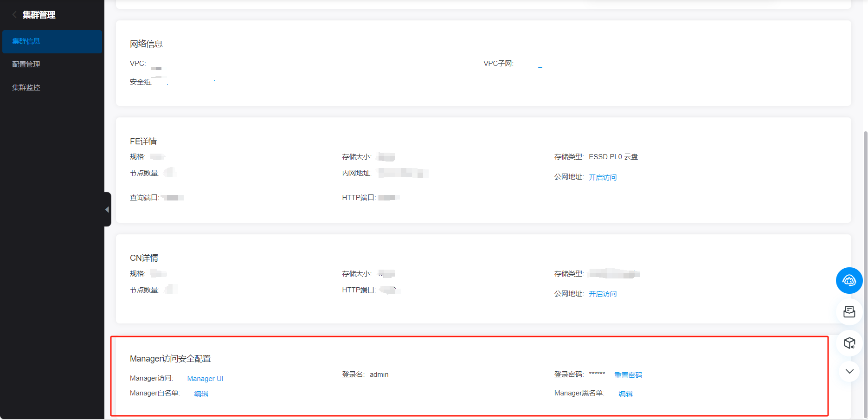Click the 查询端口 label in FE详情
The height and width of the screenshot is (420, 868).
pos(145,198)
